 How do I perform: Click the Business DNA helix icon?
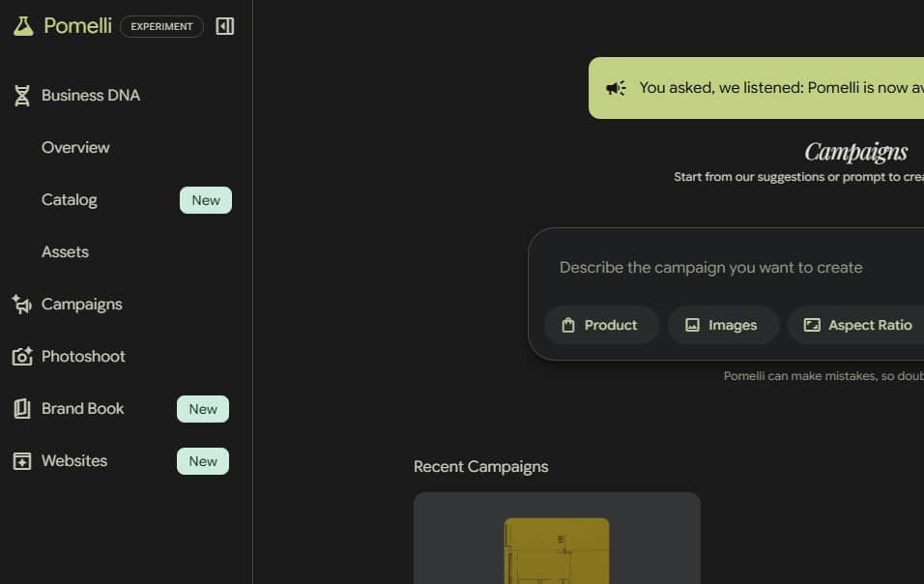click(x=22, y=96)
